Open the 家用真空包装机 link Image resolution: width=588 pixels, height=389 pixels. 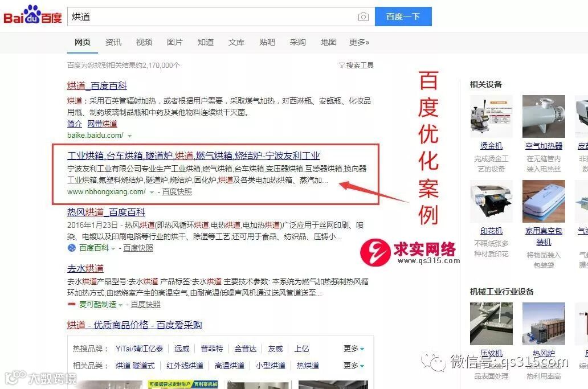pos(544,237)
